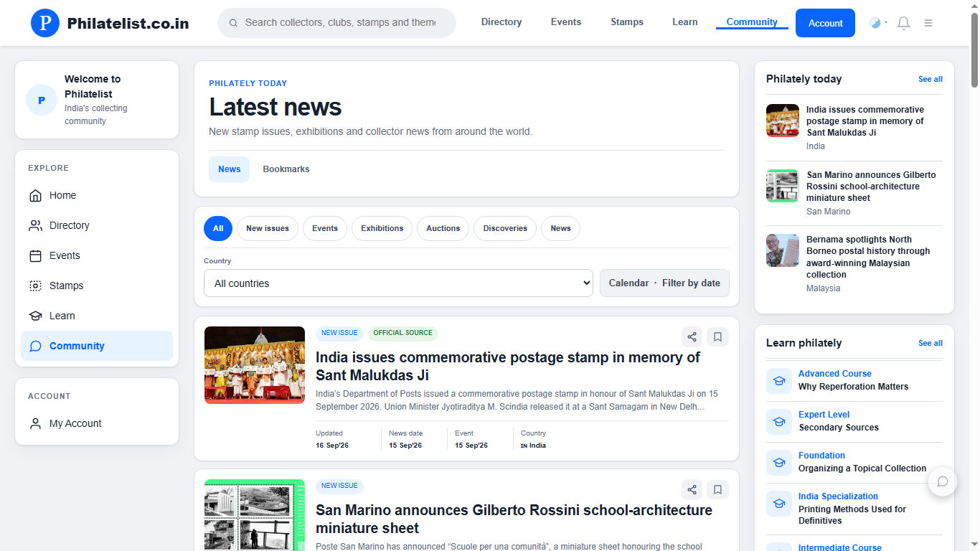Open India issues commemorative stamp headline
The image size is (980, 551).
click(508, 366)
